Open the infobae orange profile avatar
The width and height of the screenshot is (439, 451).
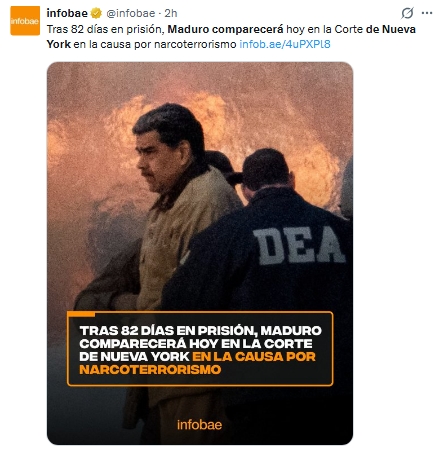click(25, 21)
